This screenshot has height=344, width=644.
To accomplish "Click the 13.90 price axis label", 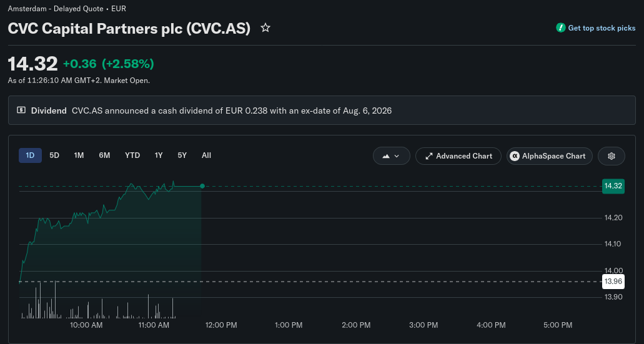I will pyautogui.click(x=613, y=297).
